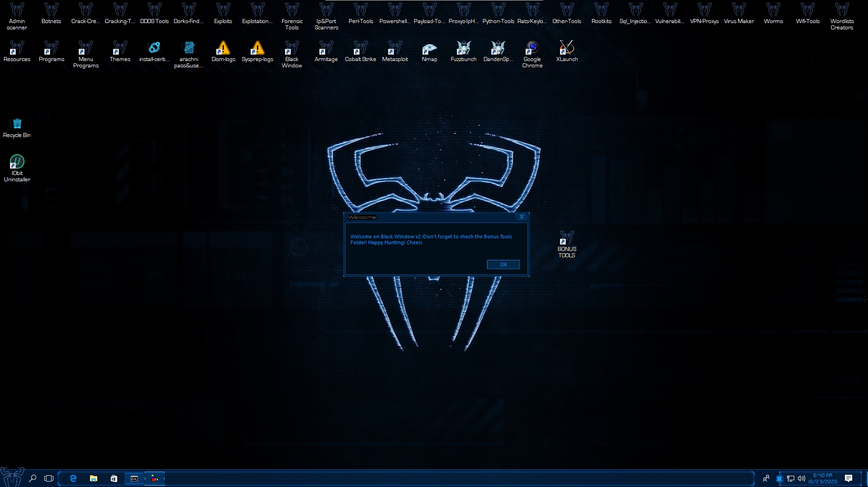This screenshot has height=487, width=868.
Task: Open the Perl-Tools folder
Action: (360, 14)
